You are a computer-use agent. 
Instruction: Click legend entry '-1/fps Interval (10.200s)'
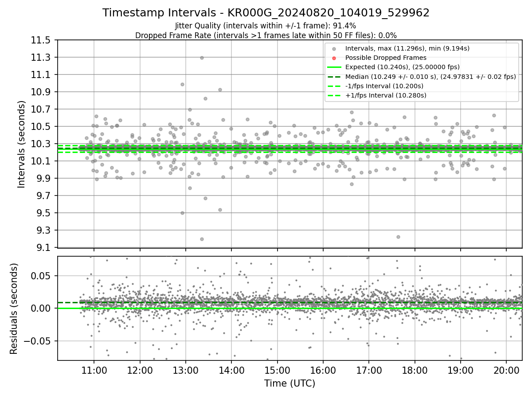(384, 86)
